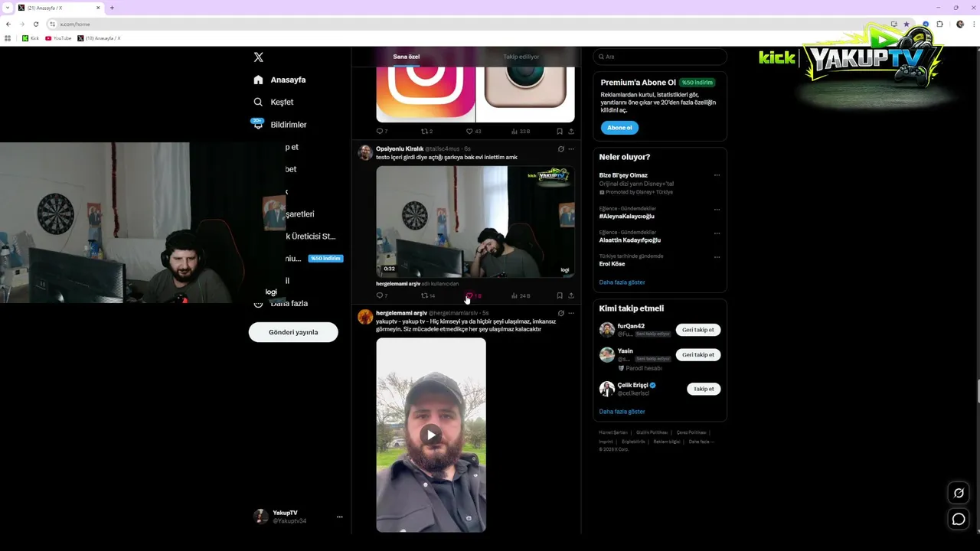This screenshot has width=980, height=551.
Task: Open hergelemami arşiv profile avatar
Action: click(x=365, y=317)
